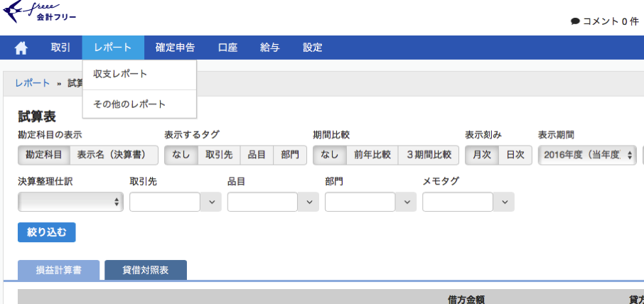Click the 絞り込む button
The width and height of the screenshot is (644, 304).
coord(47,232)
